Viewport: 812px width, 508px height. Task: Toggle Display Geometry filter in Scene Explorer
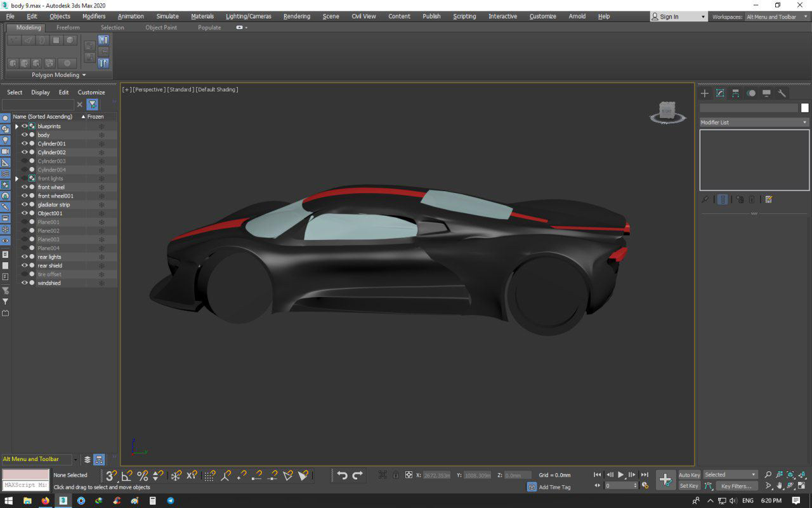(5, 118)
